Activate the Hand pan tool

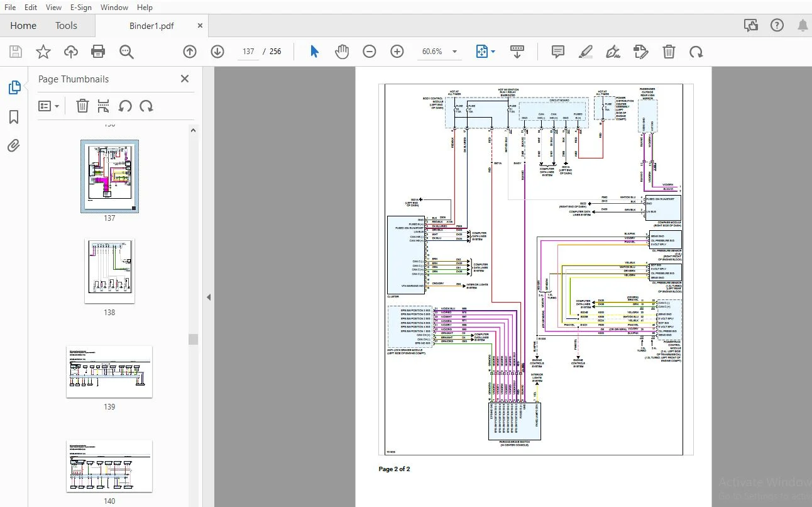click(341, 52)
